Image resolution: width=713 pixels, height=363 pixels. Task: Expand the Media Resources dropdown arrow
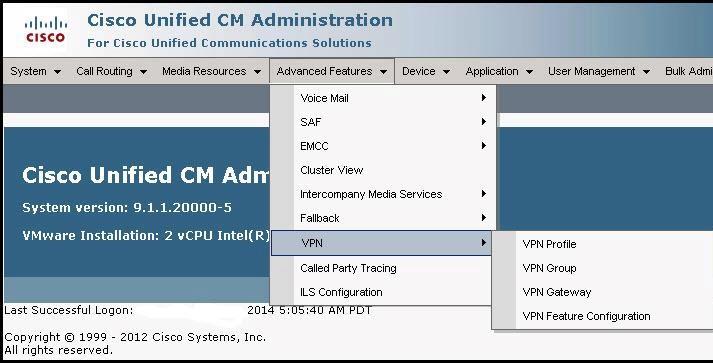coord(257,72)
